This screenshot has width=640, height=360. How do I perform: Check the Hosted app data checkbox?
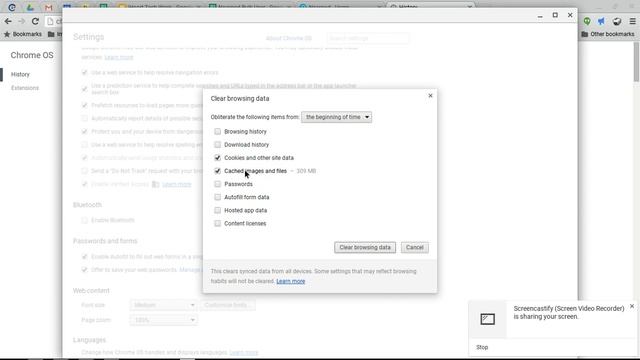(218, 210)
